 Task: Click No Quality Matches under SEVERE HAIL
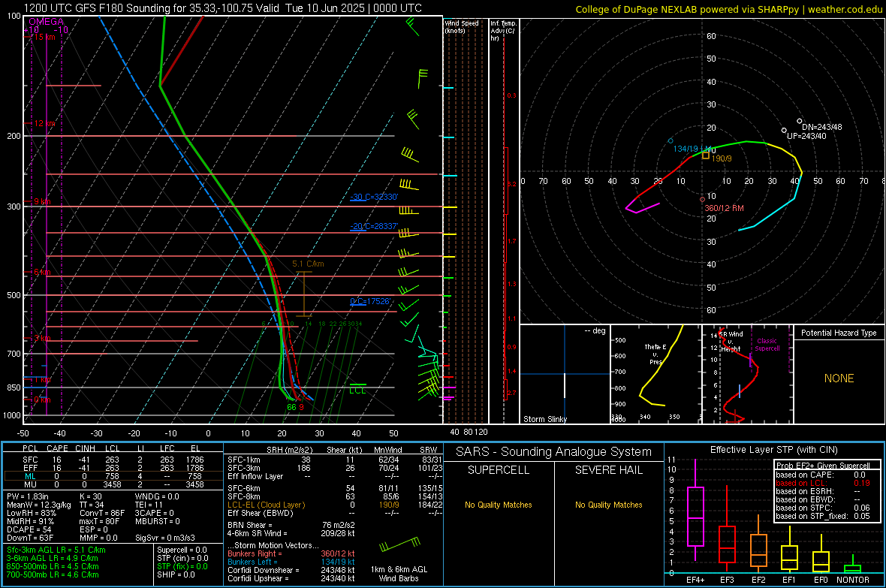tap(608, 505)
